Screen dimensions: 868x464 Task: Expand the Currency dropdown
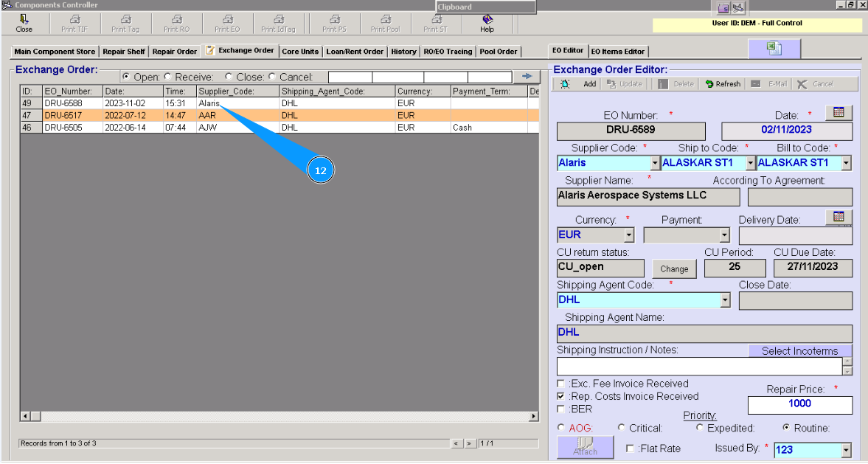(x=629, y=235)
